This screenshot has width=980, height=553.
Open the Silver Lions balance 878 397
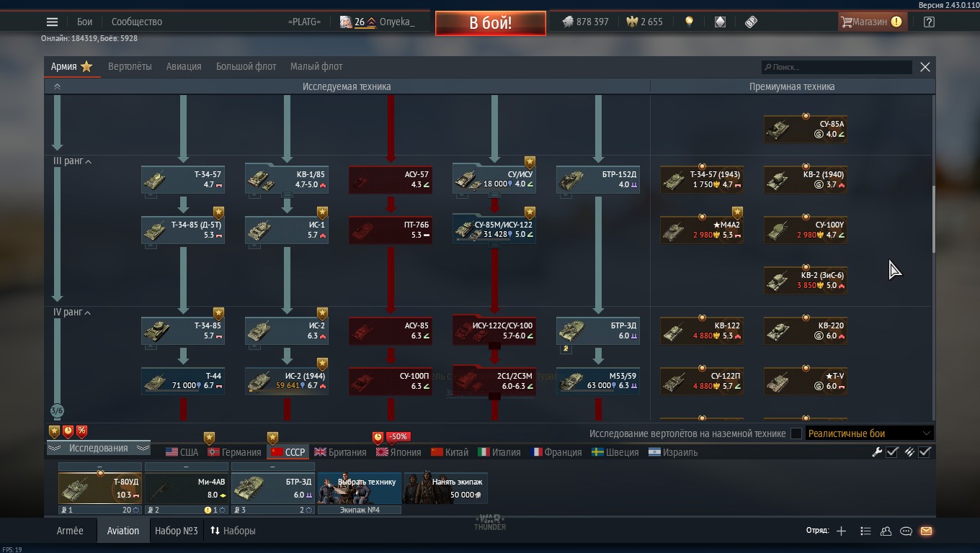click(x=585, y=22)
